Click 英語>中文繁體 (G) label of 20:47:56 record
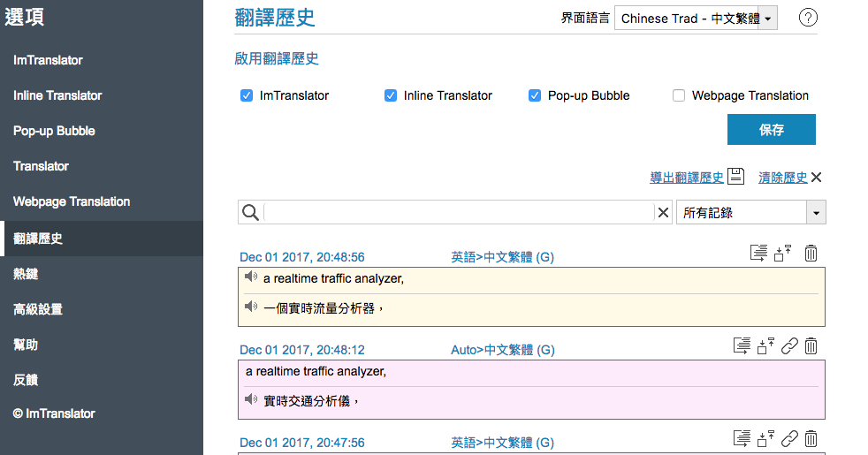 503,443
